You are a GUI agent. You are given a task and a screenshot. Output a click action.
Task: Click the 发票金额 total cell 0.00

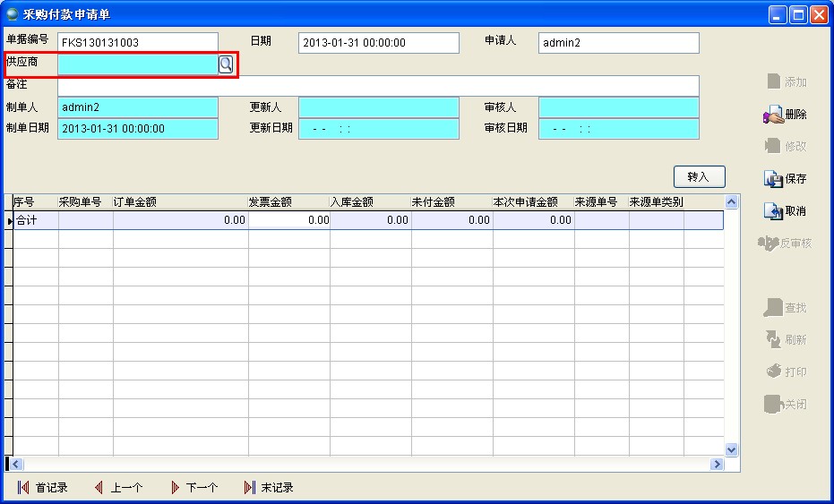click(x=289, y=220)
